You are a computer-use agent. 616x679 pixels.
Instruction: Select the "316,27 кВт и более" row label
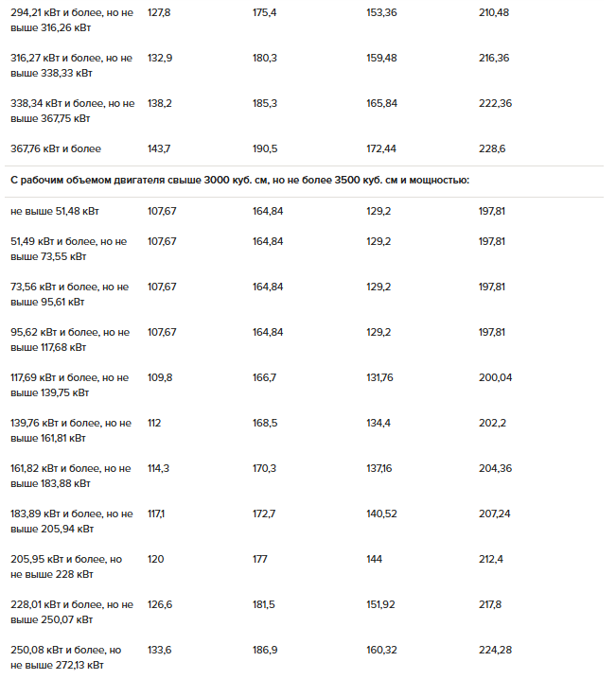72,66
